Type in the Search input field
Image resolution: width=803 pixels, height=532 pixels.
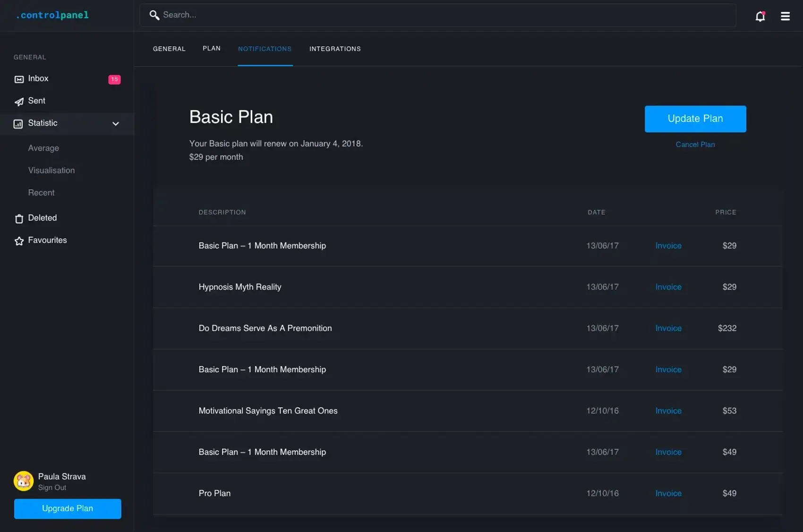pos(444,15)
